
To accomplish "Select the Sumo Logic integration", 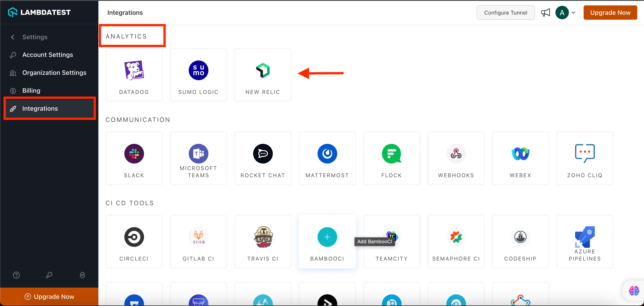I will click(x=198, y=75).
